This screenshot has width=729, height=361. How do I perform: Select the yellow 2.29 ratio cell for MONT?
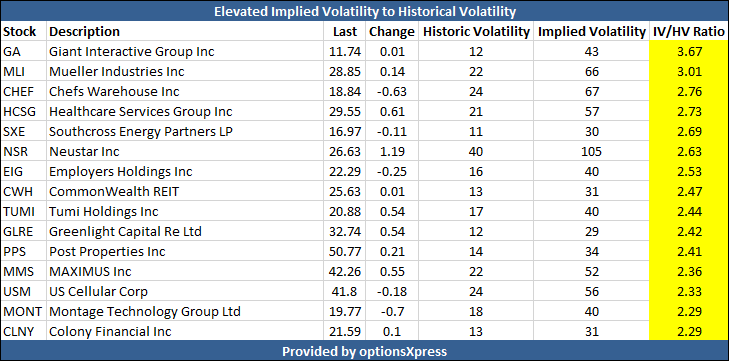pos(689,311)
